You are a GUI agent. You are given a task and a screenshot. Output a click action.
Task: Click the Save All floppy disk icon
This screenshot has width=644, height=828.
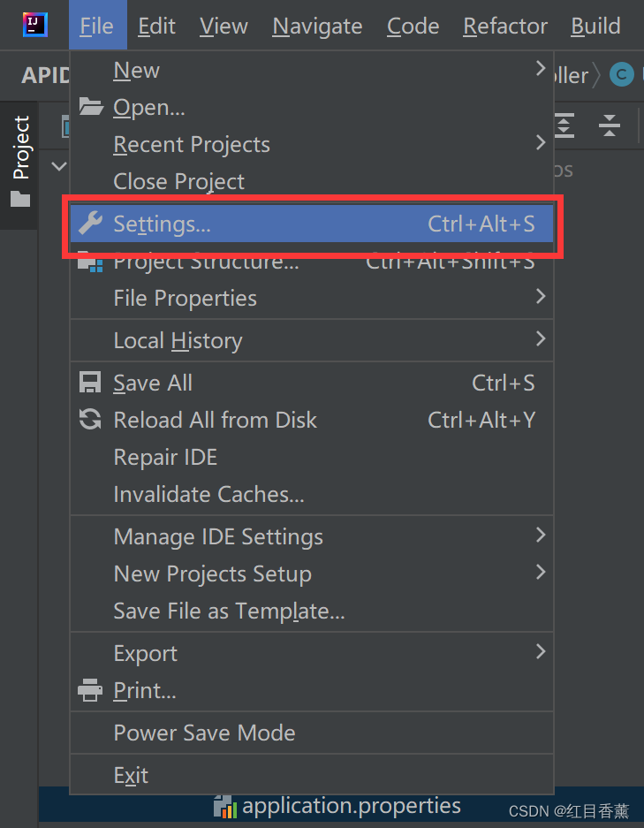(88, 382)
